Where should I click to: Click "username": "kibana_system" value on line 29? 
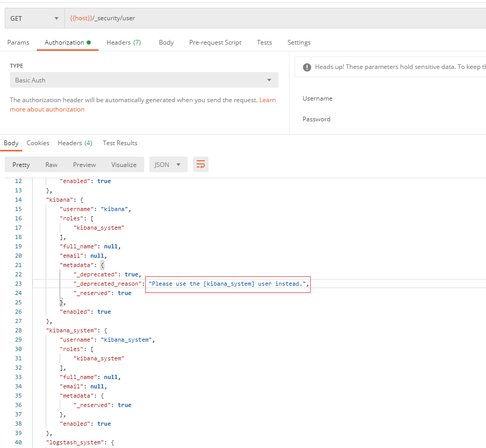(x=126, y=340)
